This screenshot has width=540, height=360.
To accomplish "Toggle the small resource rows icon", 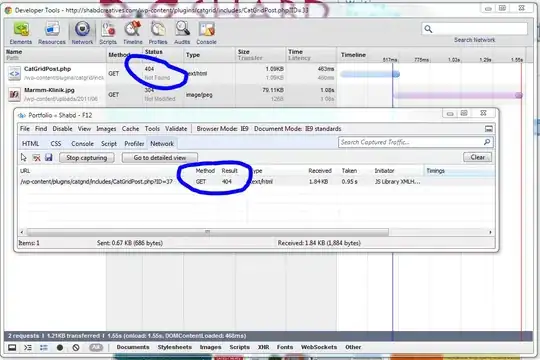I will 44,348.
